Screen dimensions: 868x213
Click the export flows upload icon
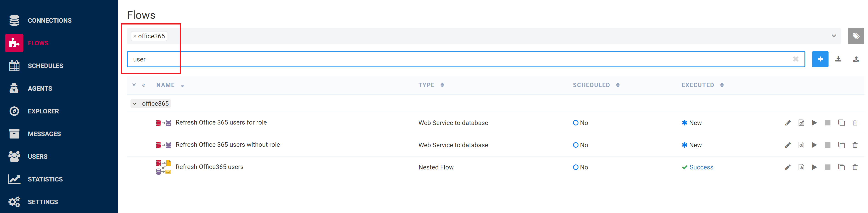coord(856,59)
